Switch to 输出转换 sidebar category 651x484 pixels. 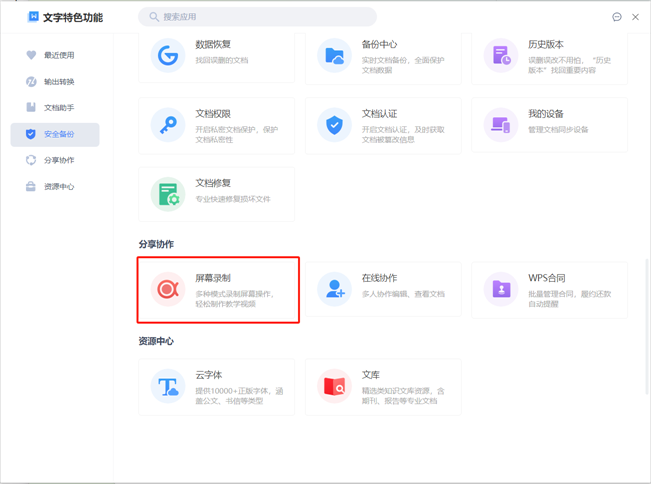click(58, 81)
